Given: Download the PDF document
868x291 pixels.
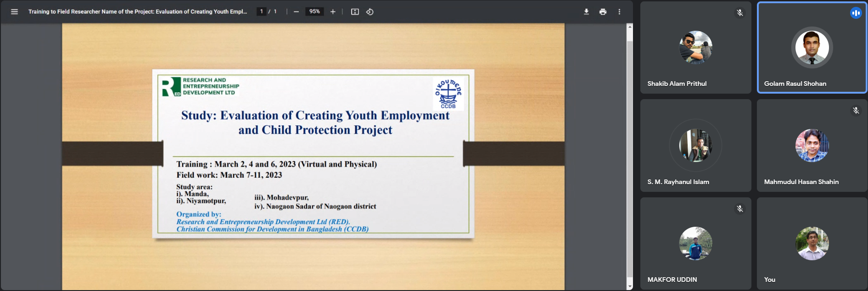Looking at the screenshot, I should tap(586, 11).
